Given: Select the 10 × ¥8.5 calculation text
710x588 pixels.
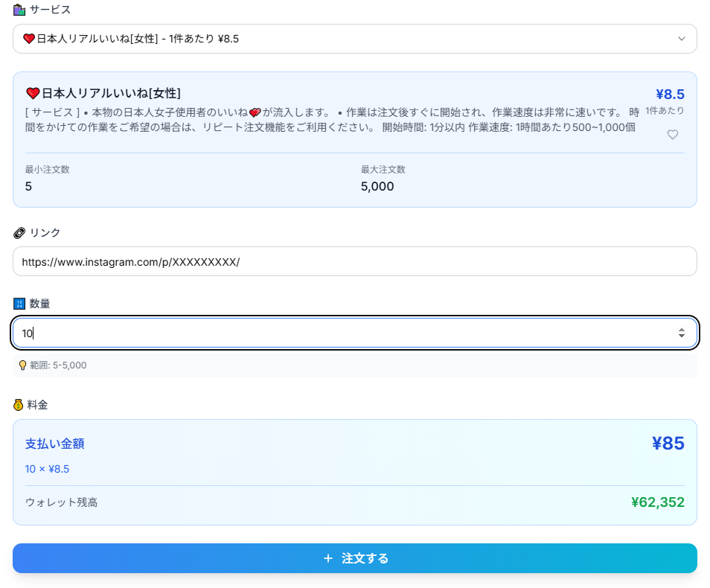Looking at the screenshot, I should pyautogui.click(x=47, y=469).
